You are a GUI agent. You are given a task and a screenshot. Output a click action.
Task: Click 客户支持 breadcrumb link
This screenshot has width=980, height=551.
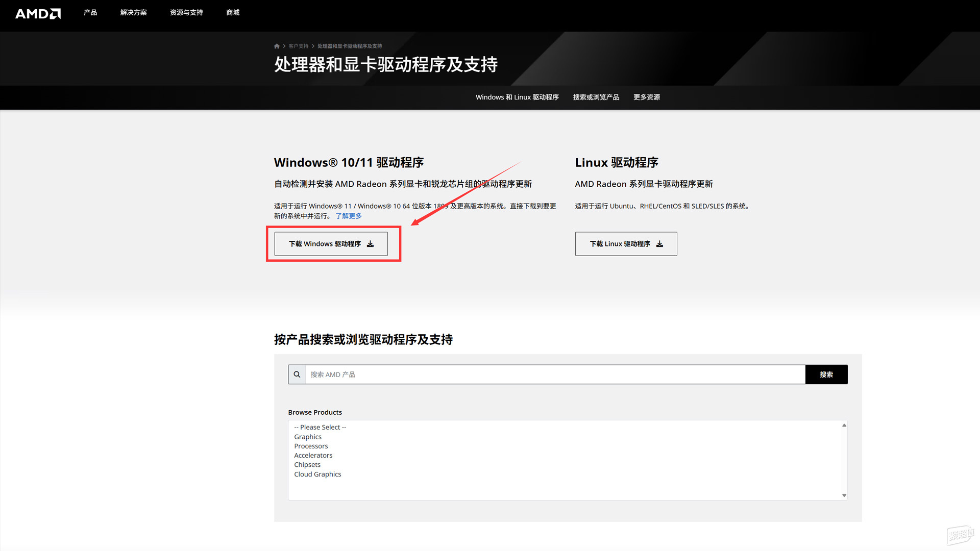click(x=299, y=46)
